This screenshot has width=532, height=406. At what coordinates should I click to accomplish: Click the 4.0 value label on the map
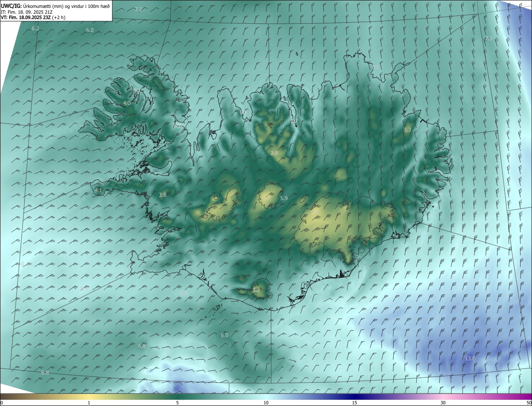tap(127, 103)
